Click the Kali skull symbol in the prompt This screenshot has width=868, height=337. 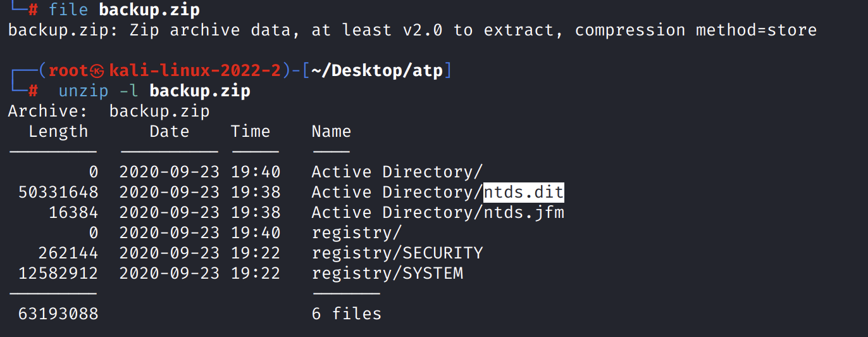[98, 71]
